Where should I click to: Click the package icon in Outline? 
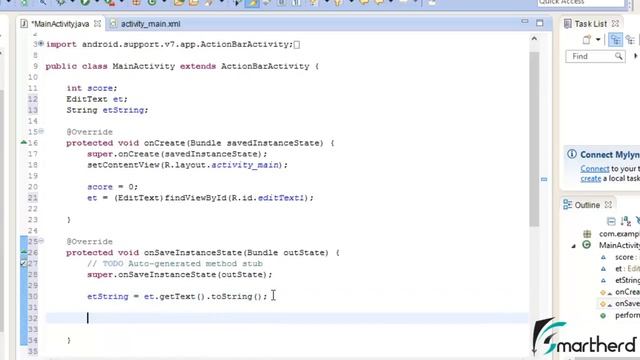(x=587, y=234)
